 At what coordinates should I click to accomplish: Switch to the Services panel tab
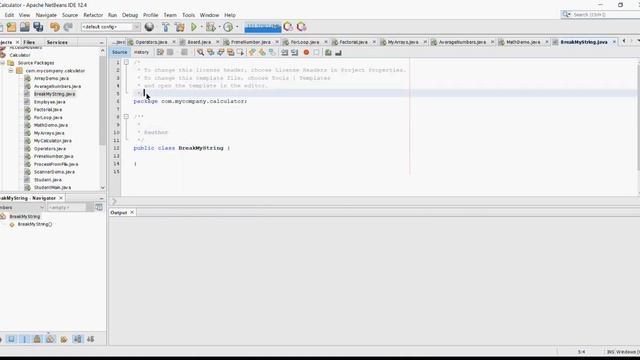pyautogui.click(x=57, y=42)
